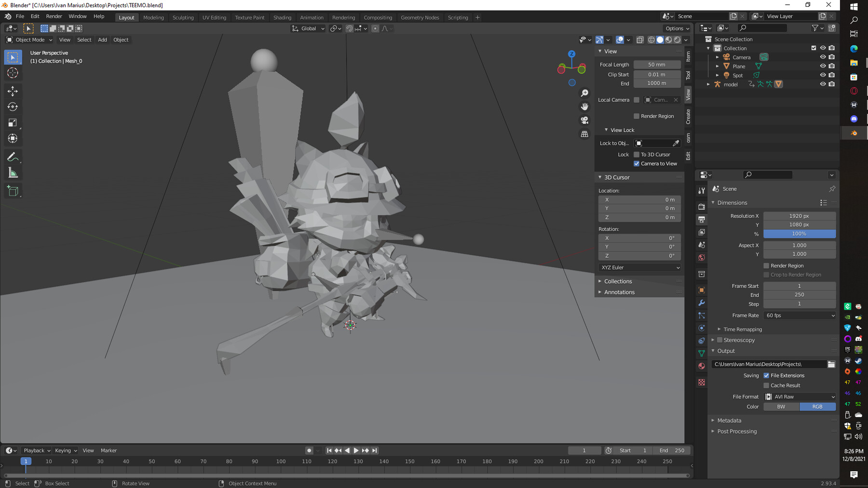Image resolution: width=868 pixels, height=488 pixels.
Task: Switch to the Shading workspace tab
Action: tap(283, 17)
